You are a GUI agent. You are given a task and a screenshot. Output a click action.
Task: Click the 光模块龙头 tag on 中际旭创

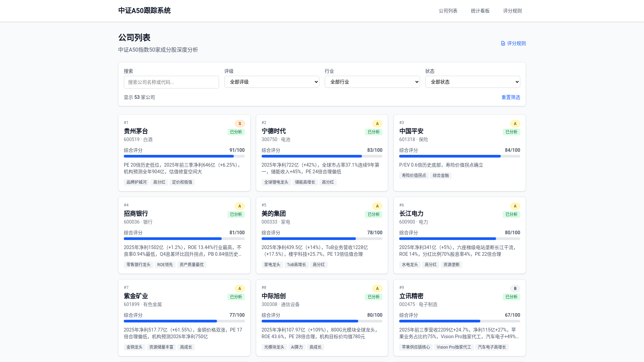click(x=274, y=347)
